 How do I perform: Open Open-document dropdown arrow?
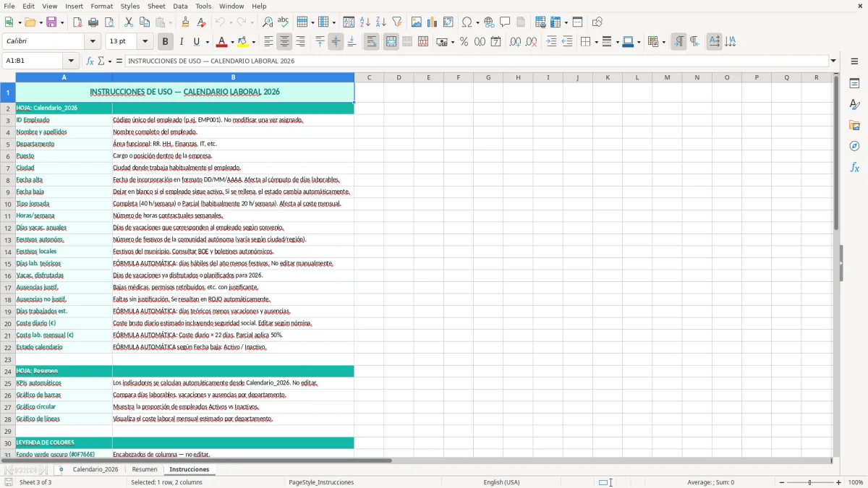tap(40, 22)
